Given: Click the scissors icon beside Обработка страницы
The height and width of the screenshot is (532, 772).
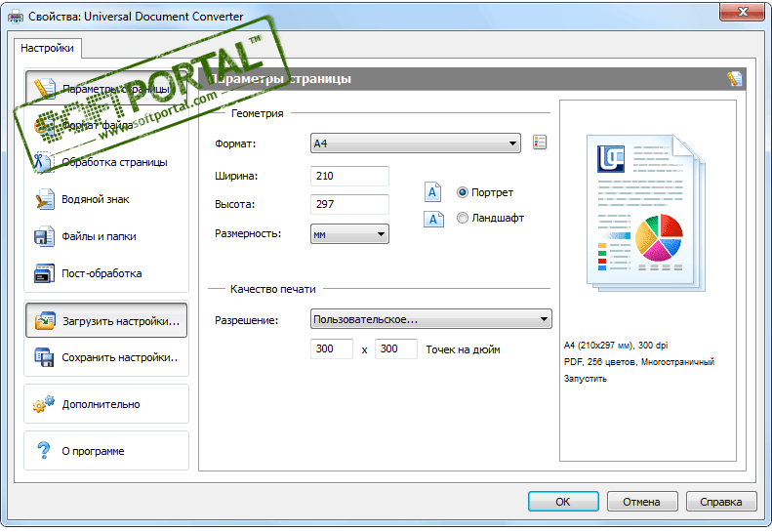Looking at the screenshot, I should pos(44,162).
